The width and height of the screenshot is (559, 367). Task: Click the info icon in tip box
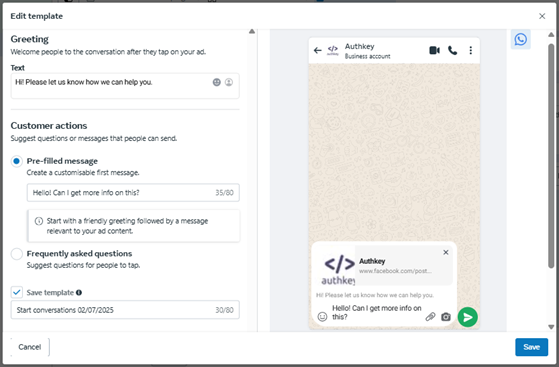coord(39,221)
